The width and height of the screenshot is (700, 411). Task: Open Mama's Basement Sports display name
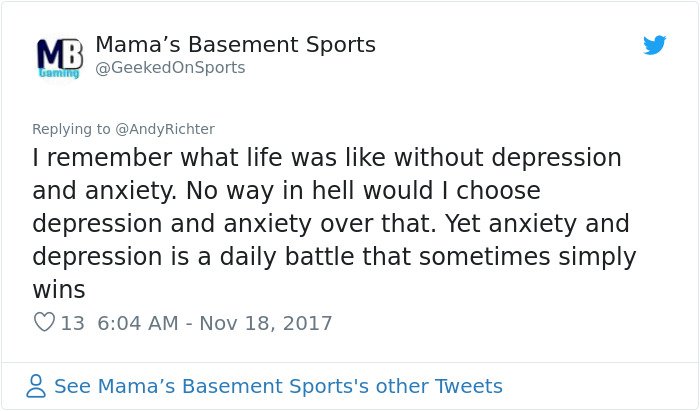coord(236,45)
